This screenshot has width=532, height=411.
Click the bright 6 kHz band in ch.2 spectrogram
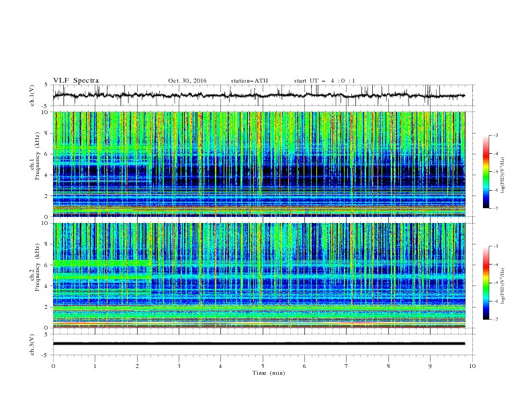point(102,263)
